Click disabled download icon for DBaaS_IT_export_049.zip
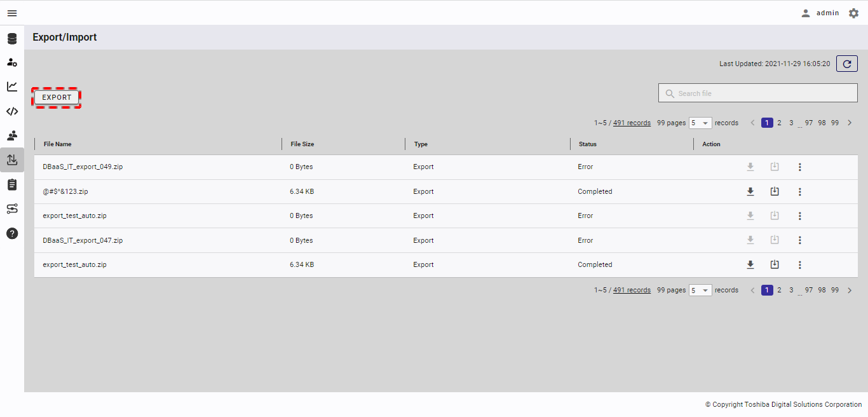868x417 pixels. (750, 167)
